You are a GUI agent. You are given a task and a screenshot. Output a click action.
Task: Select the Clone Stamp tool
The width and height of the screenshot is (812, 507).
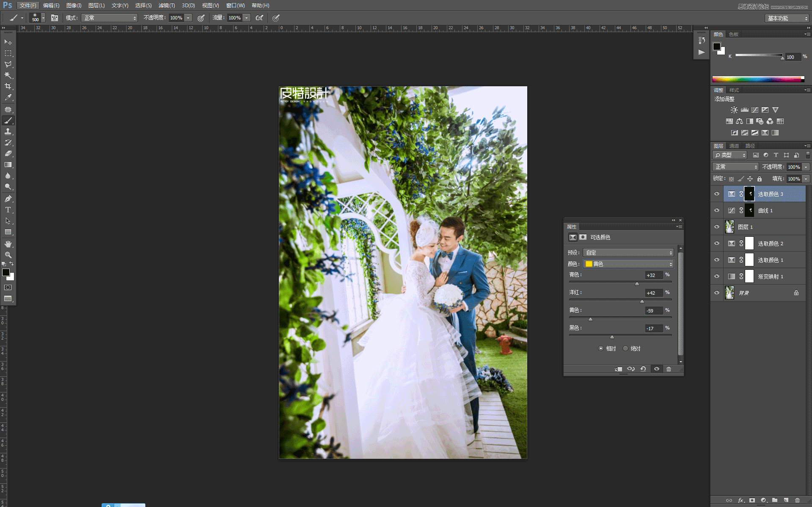point(8,132)
